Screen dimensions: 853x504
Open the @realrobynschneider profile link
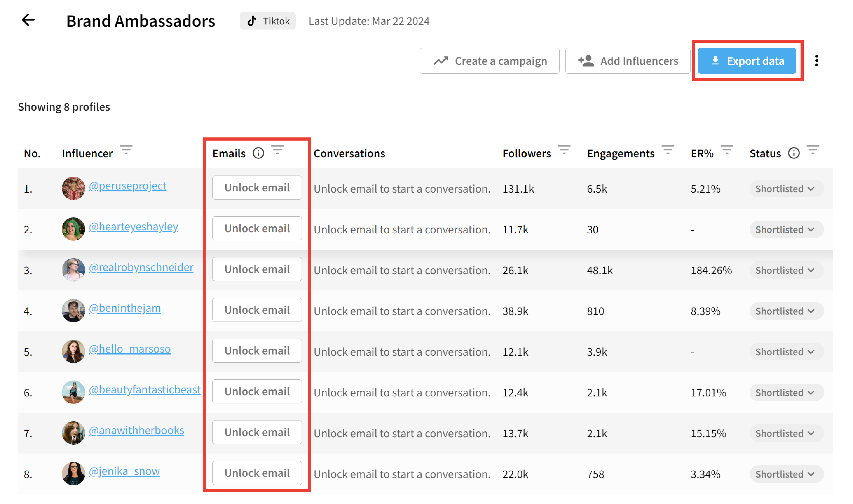tap(141, 267)
